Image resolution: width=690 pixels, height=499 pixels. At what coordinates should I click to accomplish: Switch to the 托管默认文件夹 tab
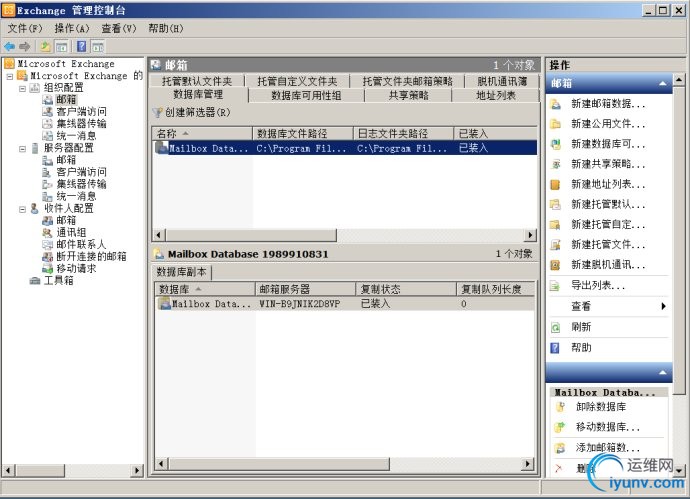pos(197,81)
